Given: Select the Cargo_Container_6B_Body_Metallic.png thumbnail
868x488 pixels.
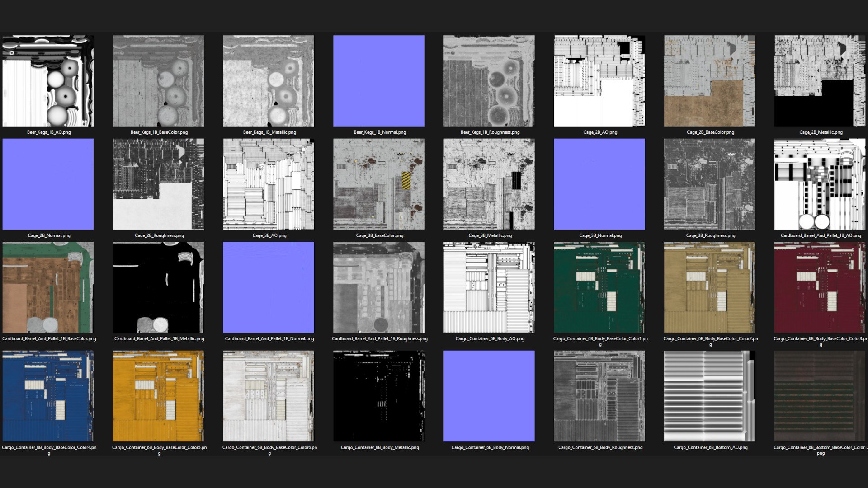Looking at the screenshot, I should [379, 396].
